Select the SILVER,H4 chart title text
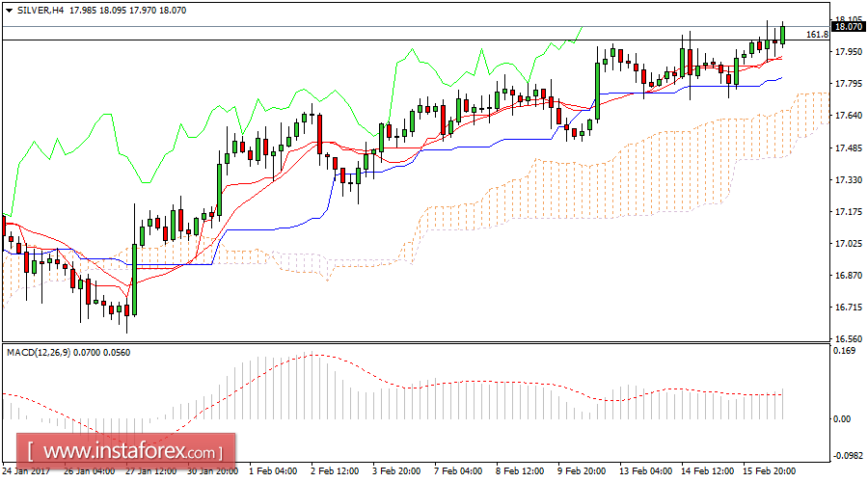Image resolution: width=868 pixels, height=482 pixels. pyautogui.click(x=40, y=11)
